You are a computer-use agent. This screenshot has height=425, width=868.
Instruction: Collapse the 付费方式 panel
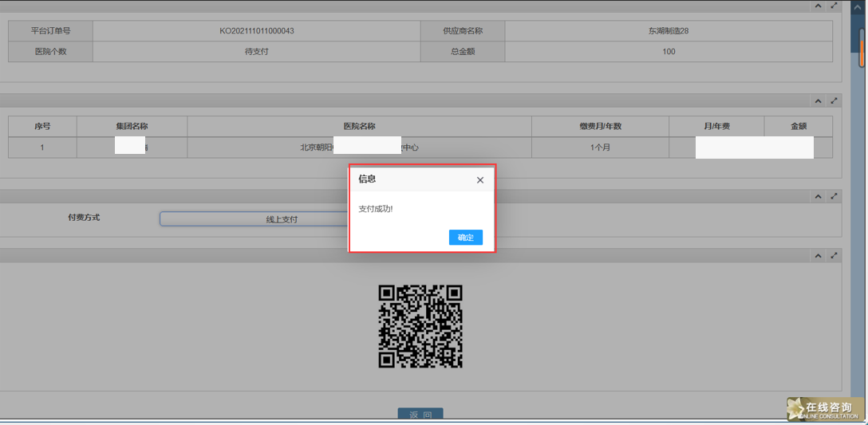[818, 196]
